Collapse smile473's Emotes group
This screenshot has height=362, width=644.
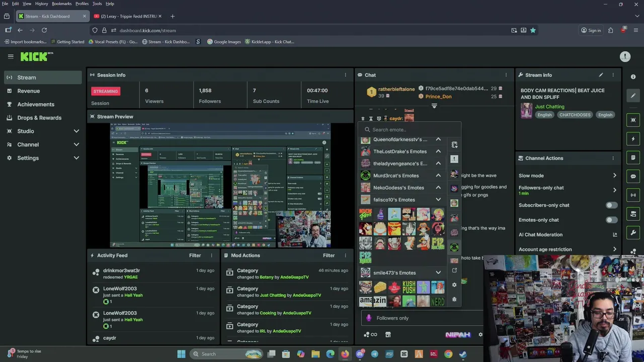(438, 273)
